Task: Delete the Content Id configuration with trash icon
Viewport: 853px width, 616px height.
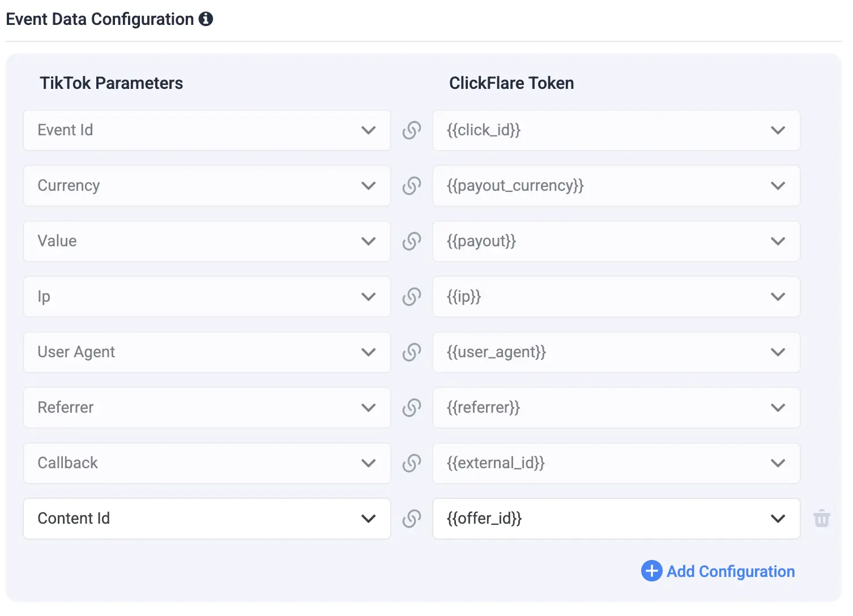Action: 822,519
